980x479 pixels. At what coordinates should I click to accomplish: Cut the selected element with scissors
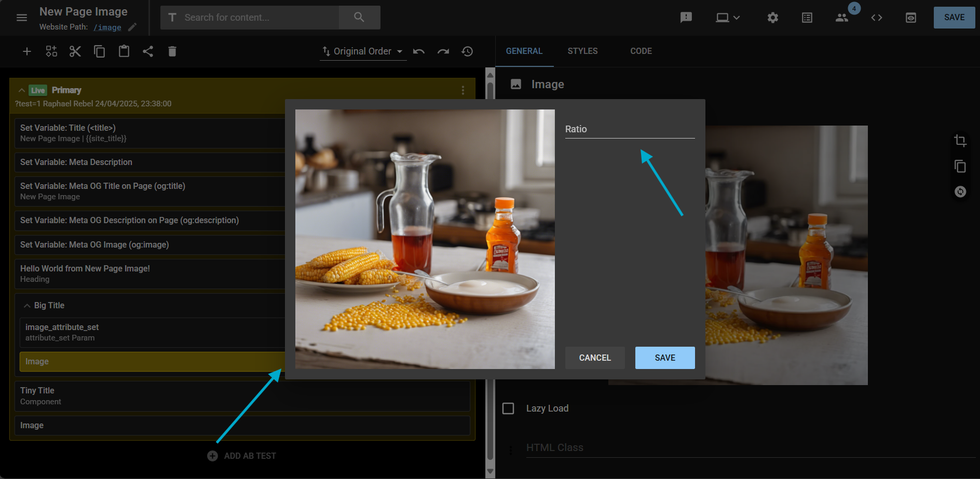[x=76, y=51]
